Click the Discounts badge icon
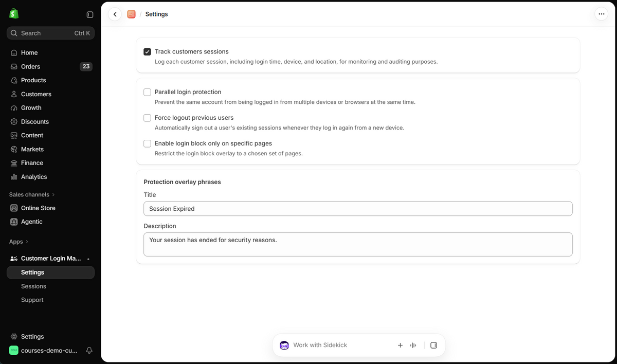Viewport: 617px width, 364px height. 14,122
